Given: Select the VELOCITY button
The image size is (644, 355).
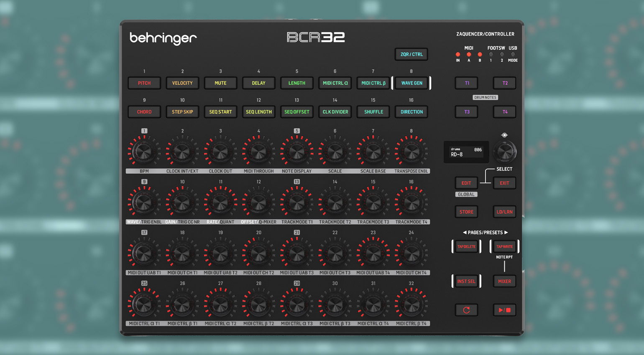Looking at the screenshot, I should [x=182, y=83].
